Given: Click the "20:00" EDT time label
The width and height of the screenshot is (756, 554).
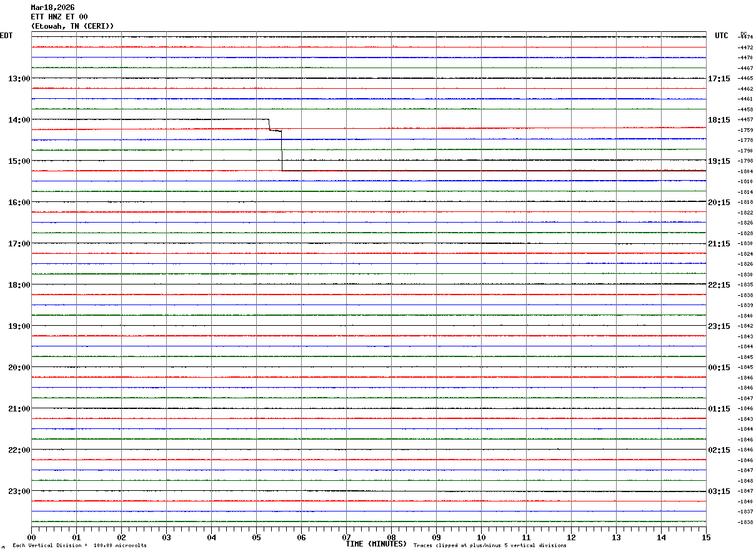Looking at the screenshot, I should 19,368.
